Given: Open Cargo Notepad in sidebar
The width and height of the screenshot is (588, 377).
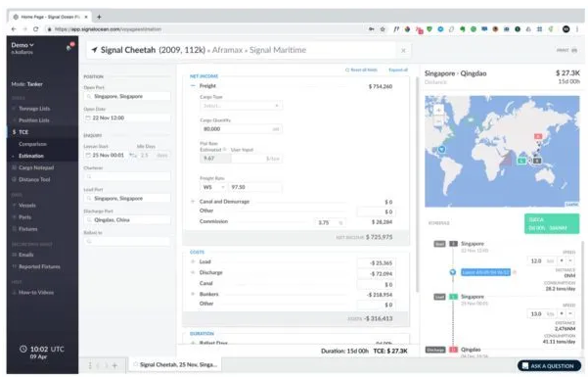Looking at the screenshot, I should click(36, 167).
